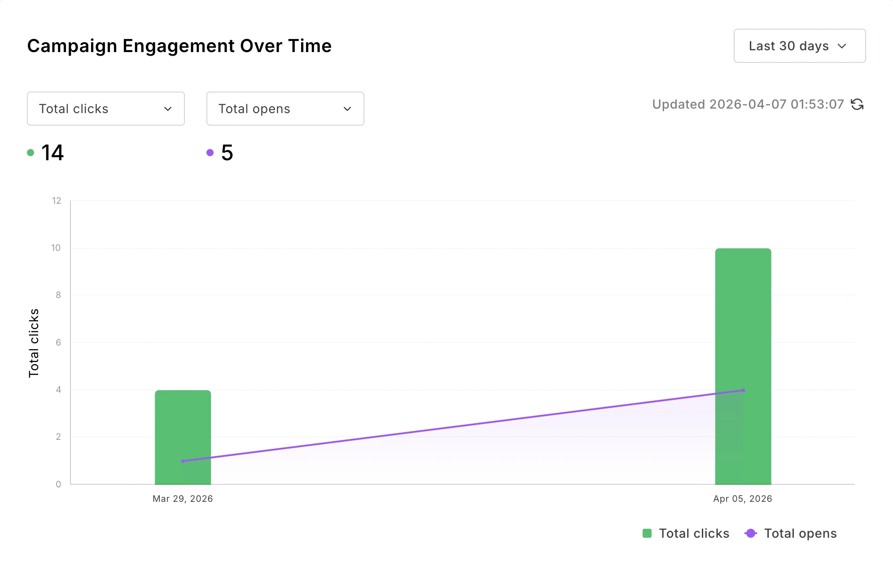The height and width of the screenshot is (588, 893).
Task: Click the green dot beside the 14 value
Action: coord(30,153)
